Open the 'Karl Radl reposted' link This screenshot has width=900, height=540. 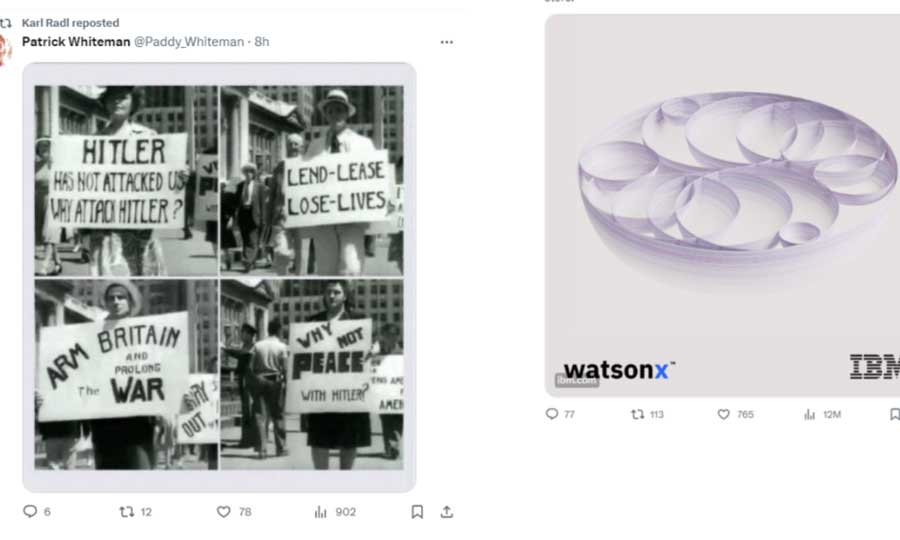[71, 23]
